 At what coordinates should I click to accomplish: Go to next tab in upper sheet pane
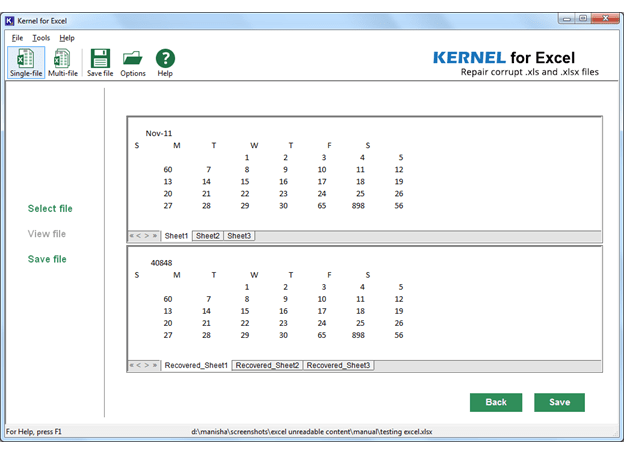tap(146, 236)
